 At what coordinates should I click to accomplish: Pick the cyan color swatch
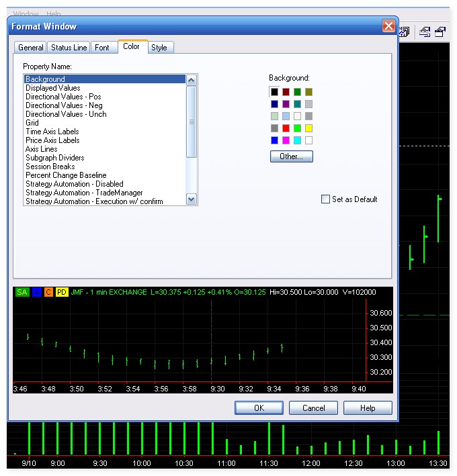pos(298,140)
